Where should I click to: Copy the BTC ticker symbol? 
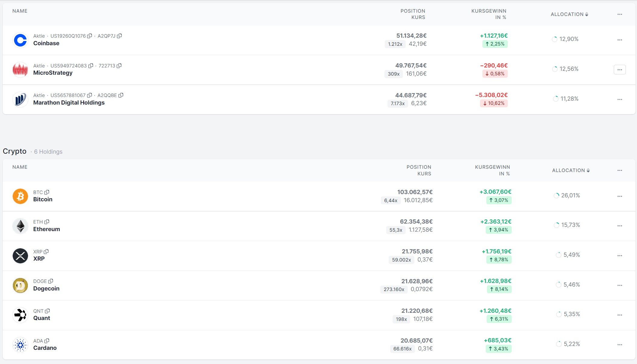(47, 192)
